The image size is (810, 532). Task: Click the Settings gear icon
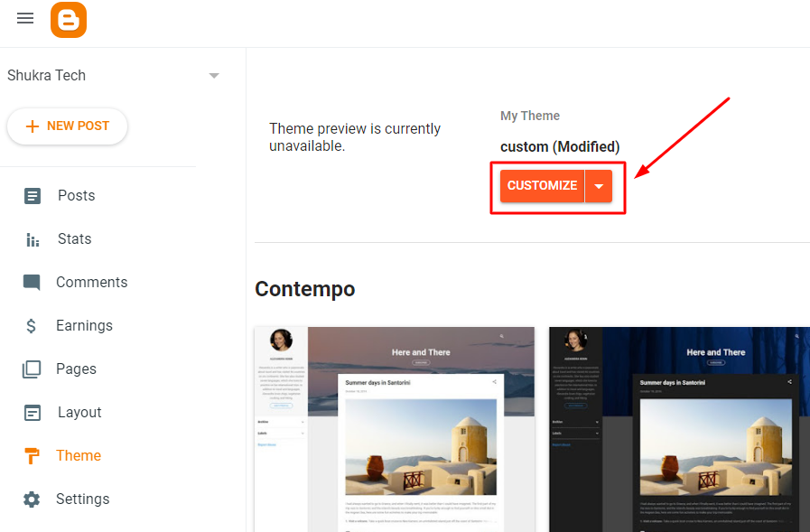click(x=32, y=499)
